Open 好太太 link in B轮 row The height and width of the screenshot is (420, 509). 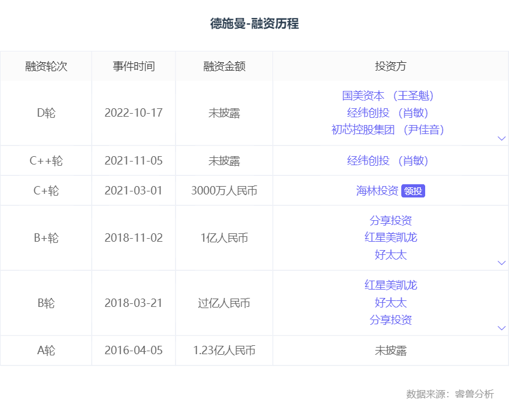pyautogui.click(x=391, y=303)
